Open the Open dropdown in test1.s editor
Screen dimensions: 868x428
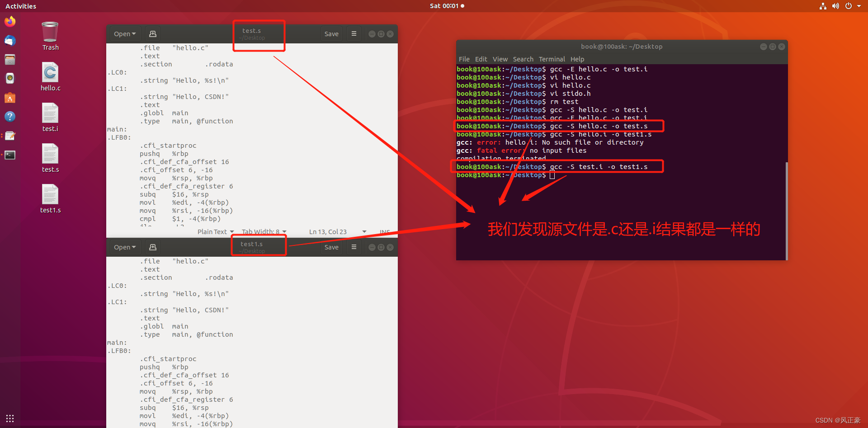tap(124, 247)
